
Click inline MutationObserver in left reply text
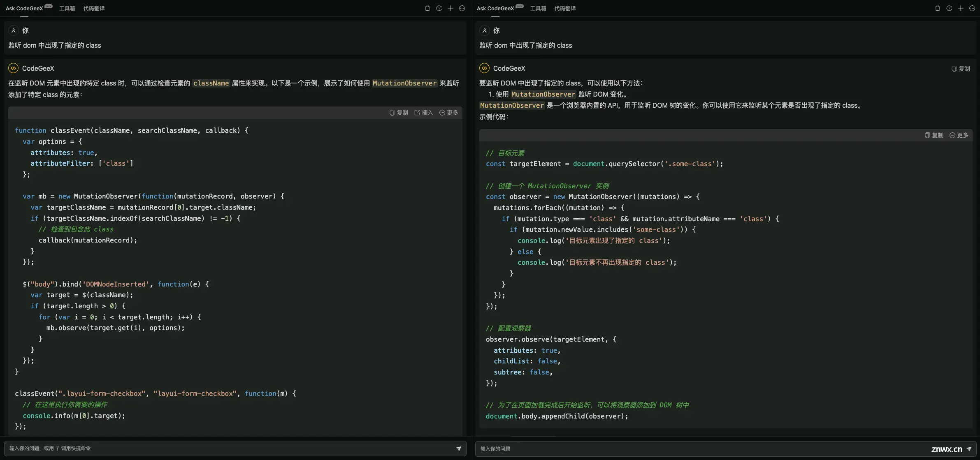404,83
